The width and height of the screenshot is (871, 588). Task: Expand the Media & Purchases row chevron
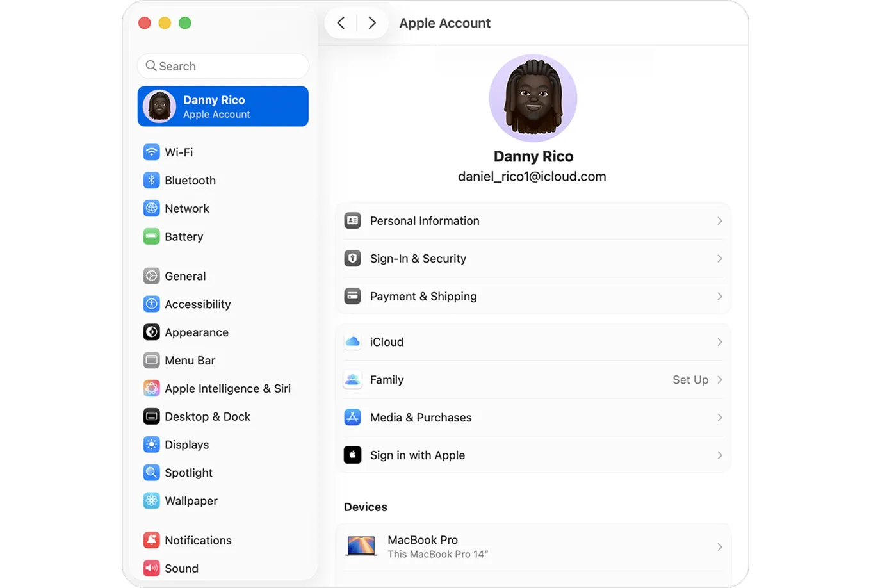point(719,417)
